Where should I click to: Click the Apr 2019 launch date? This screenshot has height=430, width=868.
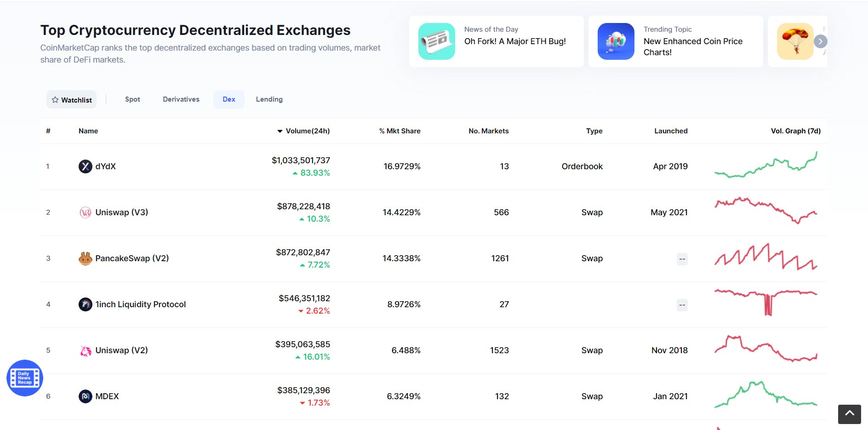[670, 166]
